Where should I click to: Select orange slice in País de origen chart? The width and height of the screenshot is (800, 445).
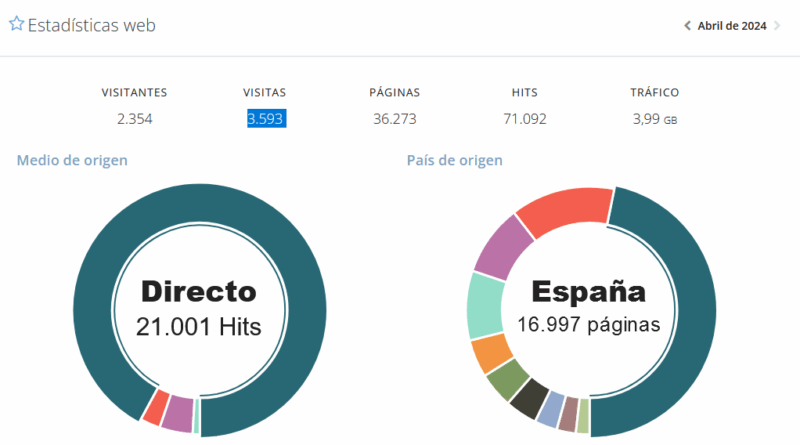[x=491, y=351]
